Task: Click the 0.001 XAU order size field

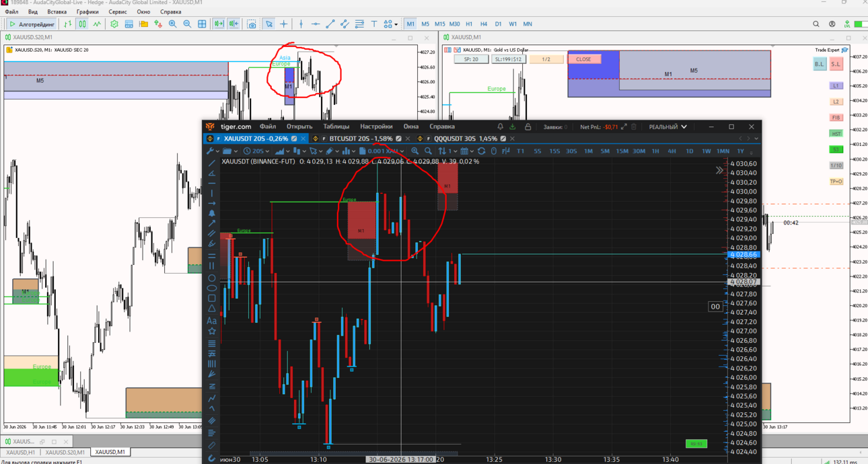Action: click(x=384, y=151)
